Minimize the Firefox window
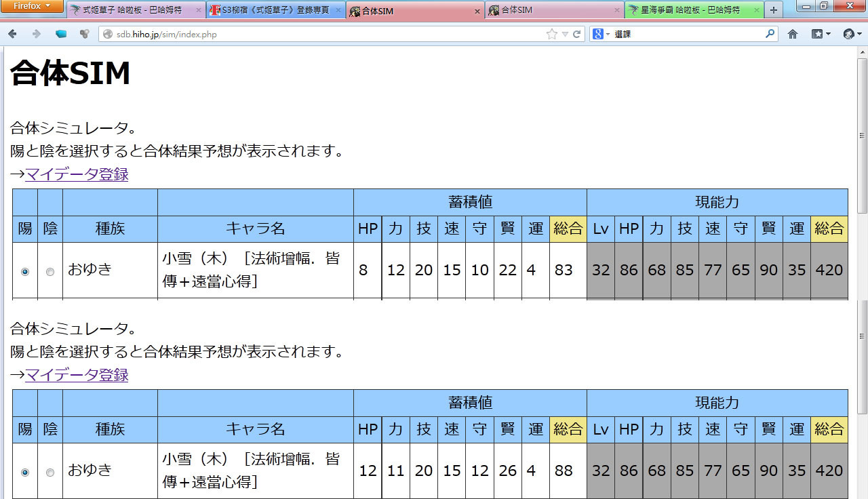Viewport: 868px width, 499px height. pos(806,6)
